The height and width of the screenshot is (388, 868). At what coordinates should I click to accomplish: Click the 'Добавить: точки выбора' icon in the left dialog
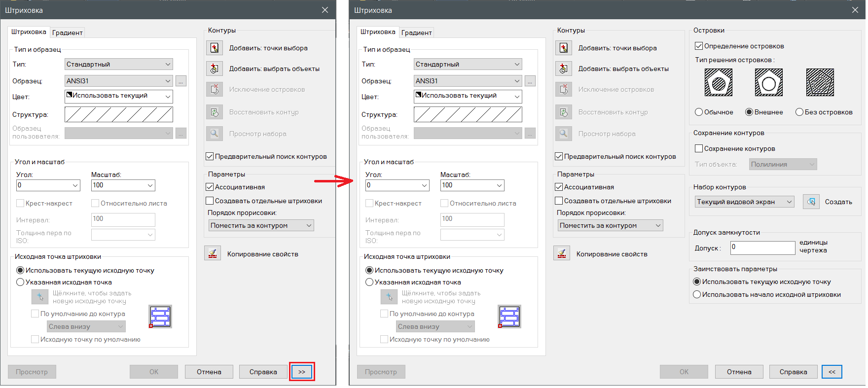tap(215, 48)
